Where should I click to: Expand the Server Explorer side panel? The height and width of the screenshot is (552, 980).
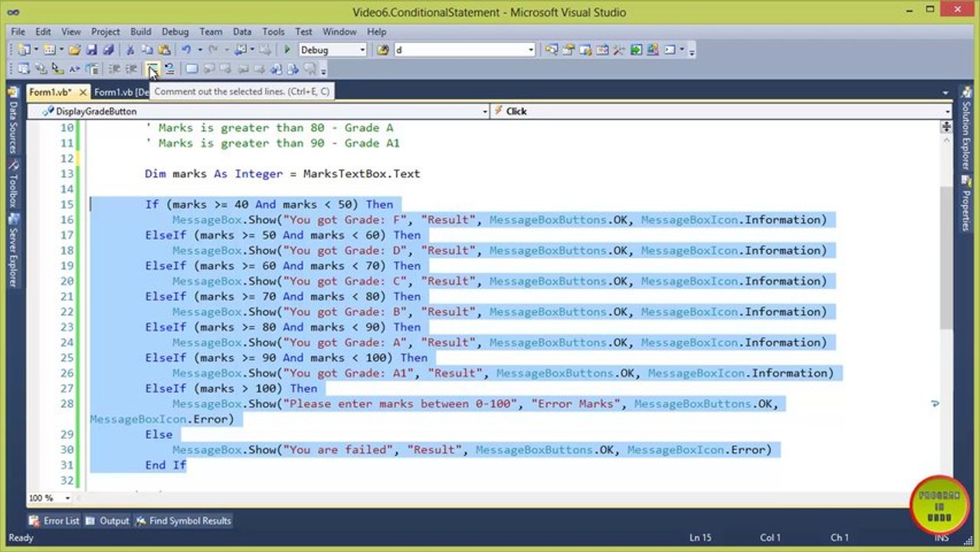13,252
